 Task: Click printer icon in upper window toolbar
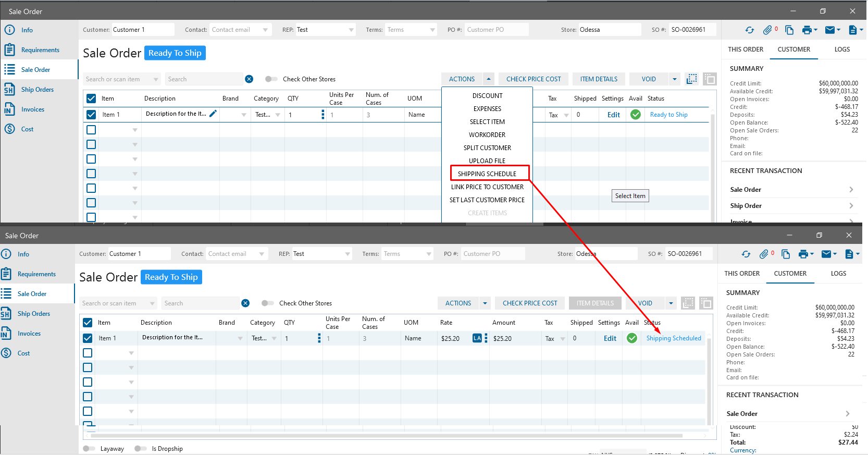click(807, 30)
